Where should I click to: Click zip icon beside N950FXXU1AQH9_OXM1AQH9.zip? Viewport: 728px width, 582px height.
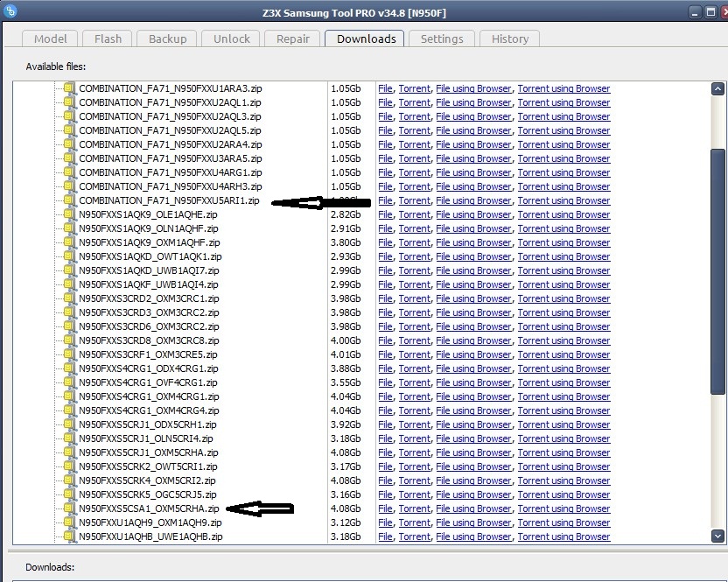pyautogui.click(x=69, y=522)
